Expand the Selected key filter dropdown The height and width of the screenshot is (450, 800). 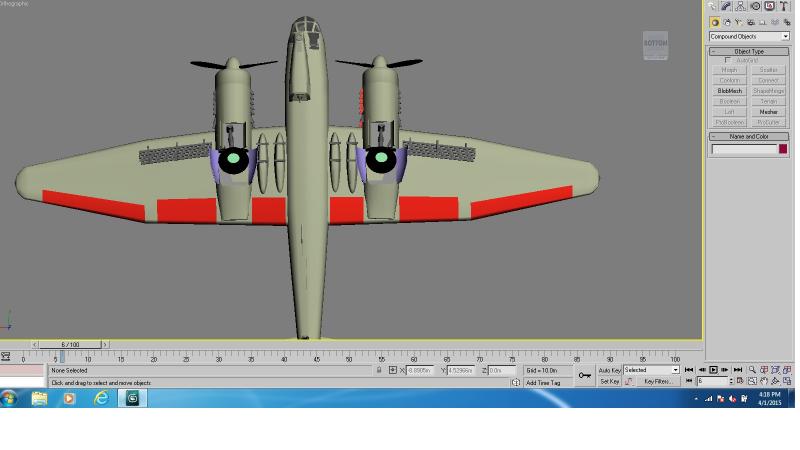(x=652, y=370)
